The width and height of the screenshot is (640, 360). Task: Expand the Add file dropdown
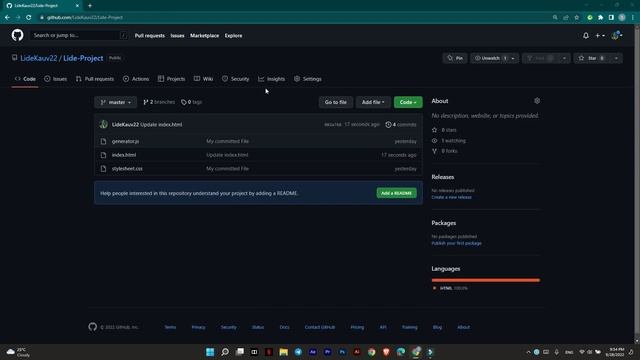pos(373,102)
